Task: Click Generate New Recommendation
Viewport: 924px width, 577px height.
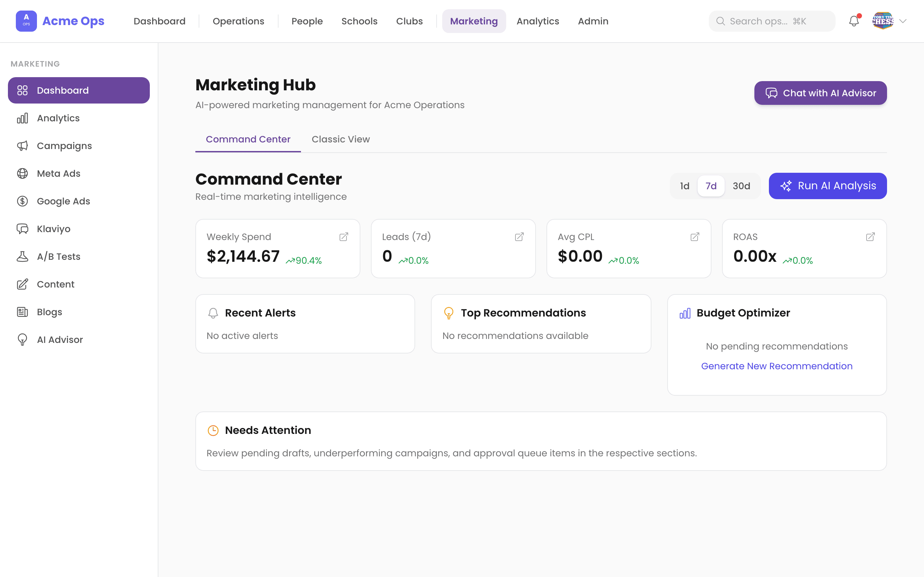Action: click(x=776, y=366)
